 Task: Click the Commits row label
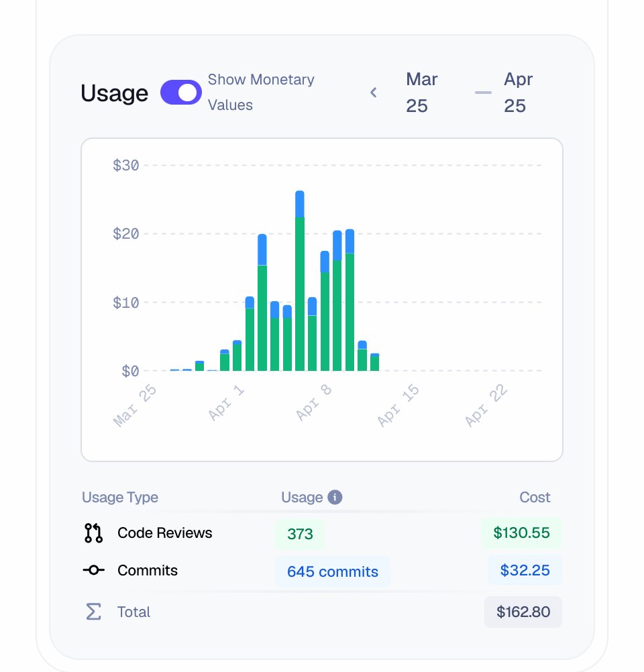point(148,571)
